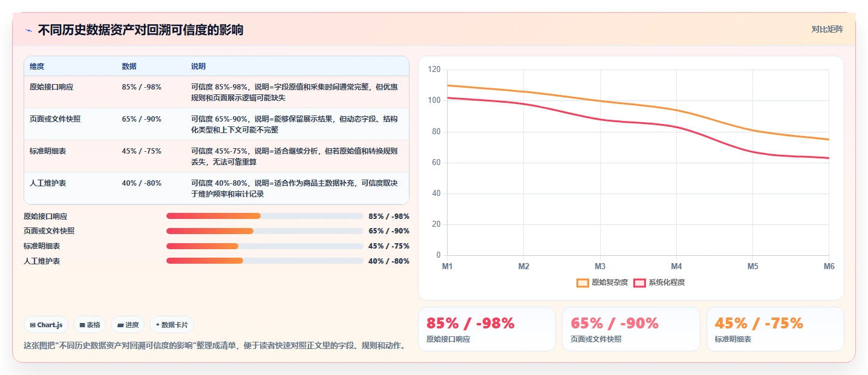The height and width of the screenshot is (375, 868).
Task: Click M6 label on chart x-axis
Action: click(829, 267)
